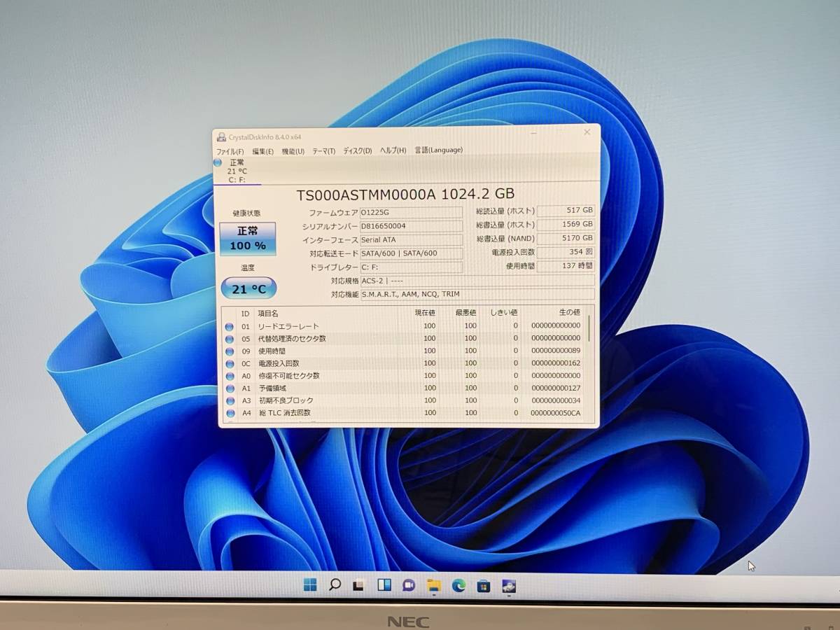This screenshot has height=630, width=840.
Task: Select the 電源投入回数 attribute row in the SMART list
Action: click(x=404, y=364)
